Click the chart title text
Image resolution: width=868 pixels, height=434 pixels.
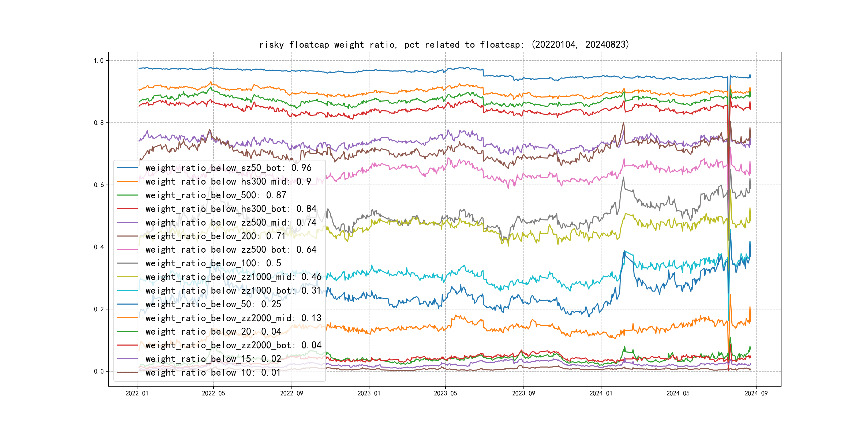pos(444,44)
